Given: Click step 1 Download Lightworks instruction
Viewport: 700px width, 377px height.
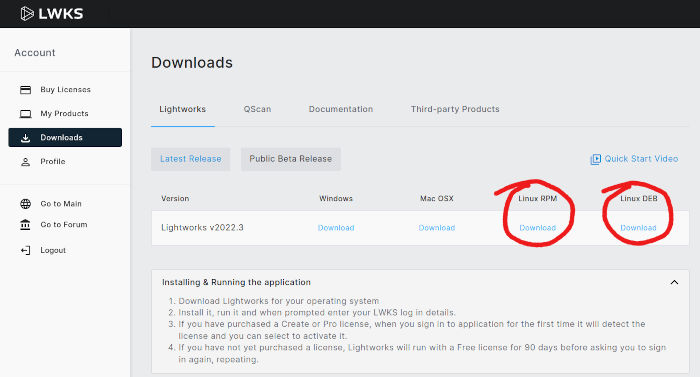Looking at the screenshot, I should (x=279, y=301).
